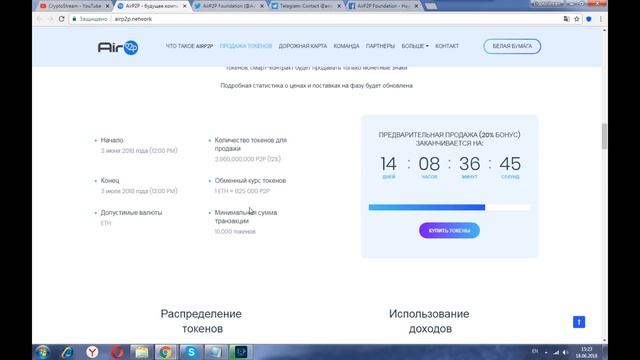Click the БЕЛАЯ БУМАГА button
This screenshot has height=360, width=640.
(x=512, y=46)
